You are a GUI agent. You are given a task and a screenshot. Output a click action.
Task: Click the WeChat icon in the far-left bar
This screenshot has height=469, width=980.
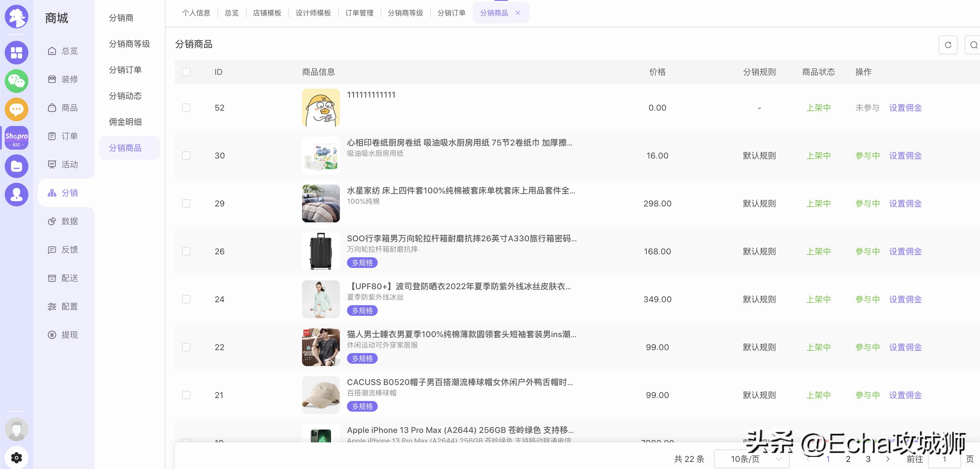pyautogui.click(x=16, y=81)
